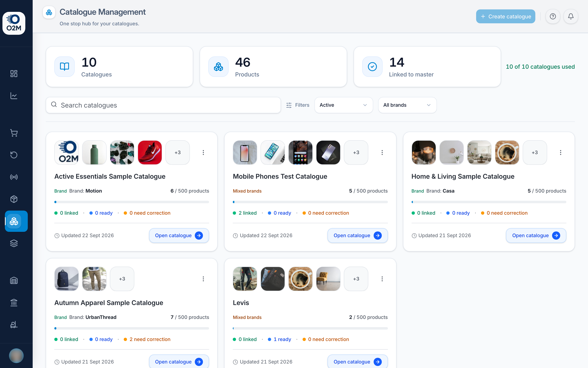Open the broadcast signal sidebar icon
The image size is (588, 368).
click(14, 177)
